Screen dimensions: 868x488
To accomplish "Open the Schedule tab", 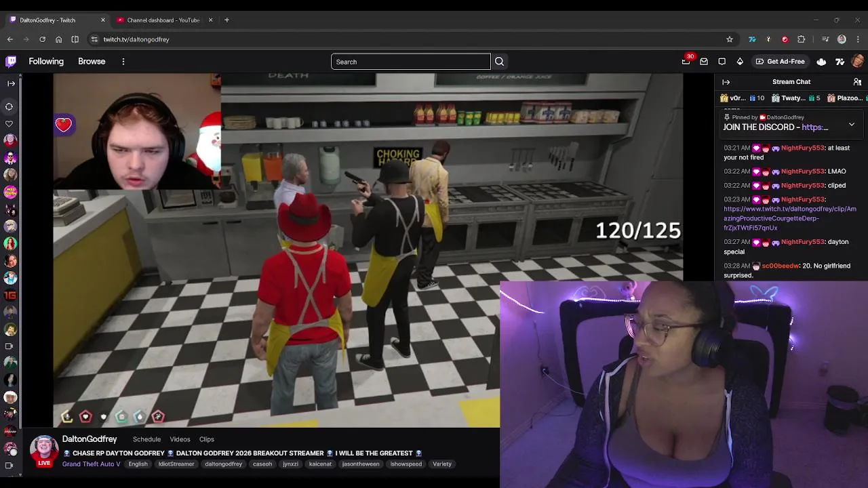I will 146,439.
